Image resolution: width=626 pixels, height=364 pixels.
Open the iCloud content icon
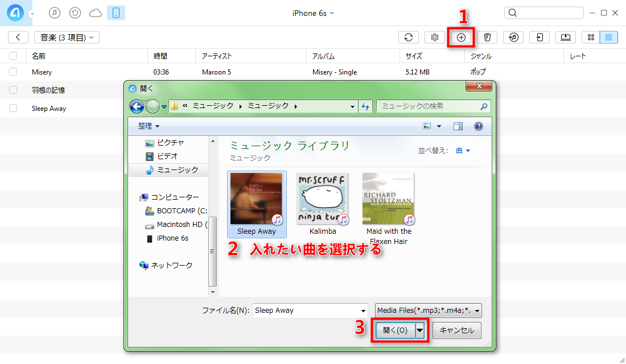pyautogui.click(x=96, y=13)
